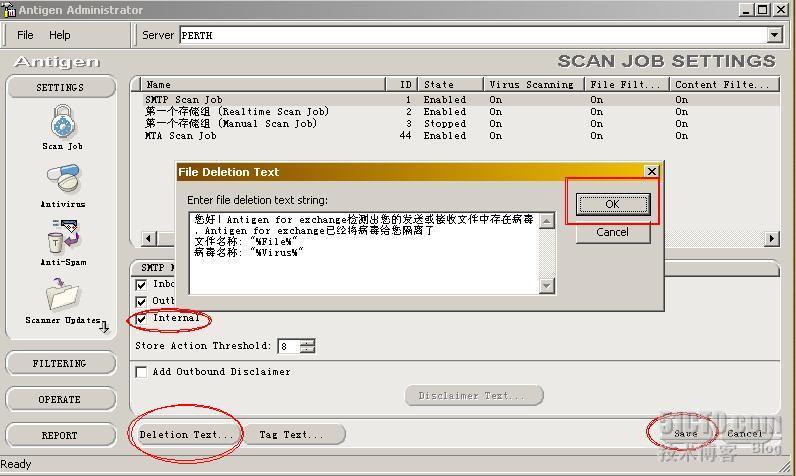Screen dimensions: 796x476
Task: Sort by the State column header
Action: coord(450,84)
